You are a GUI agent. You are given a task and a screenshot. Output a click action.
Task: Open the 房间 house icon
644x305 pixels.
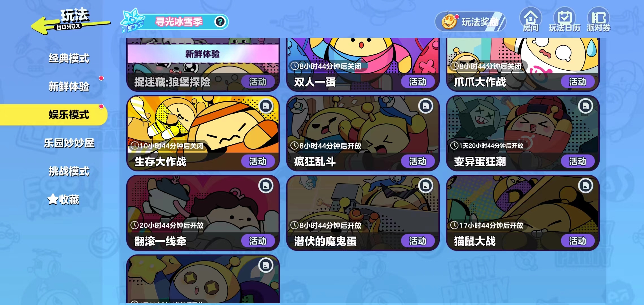531,20
